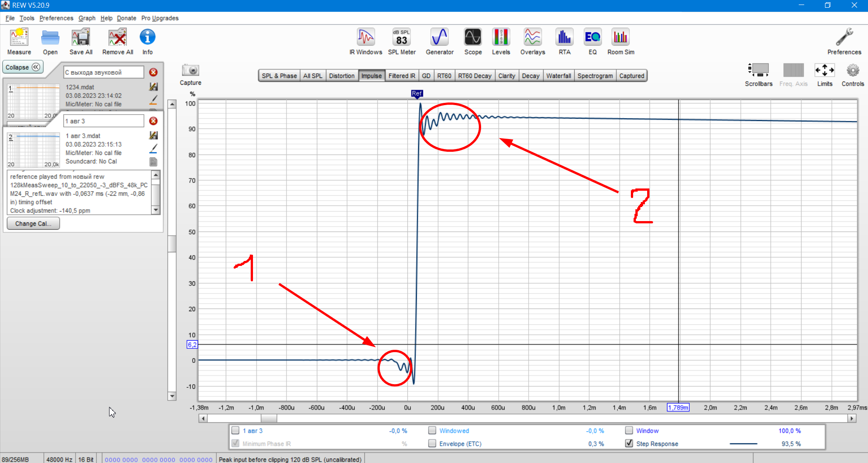Enable the Windowed trace checkbox
Viewport: 868px width, 463px height.
(432, 430)
